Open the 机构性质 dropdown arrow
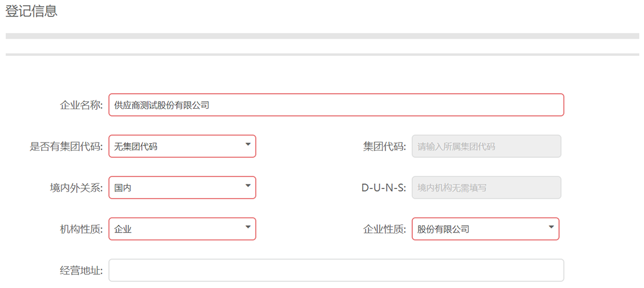Screen dimensions: 644x288 (247, 227)
